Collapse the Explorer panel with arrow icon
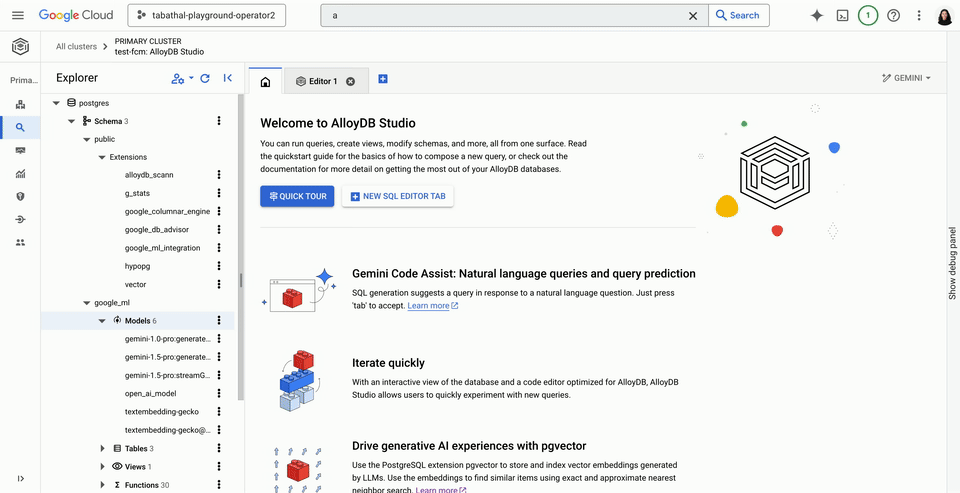 228,78
